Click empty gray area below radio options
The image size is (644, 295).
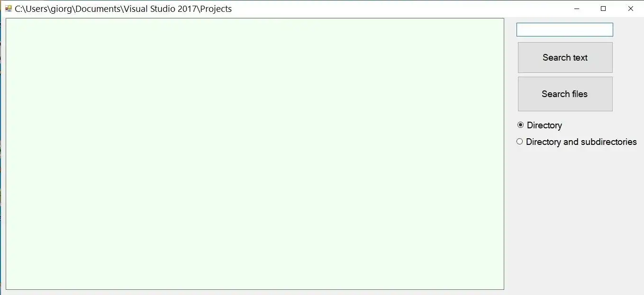tap(574, 218)
